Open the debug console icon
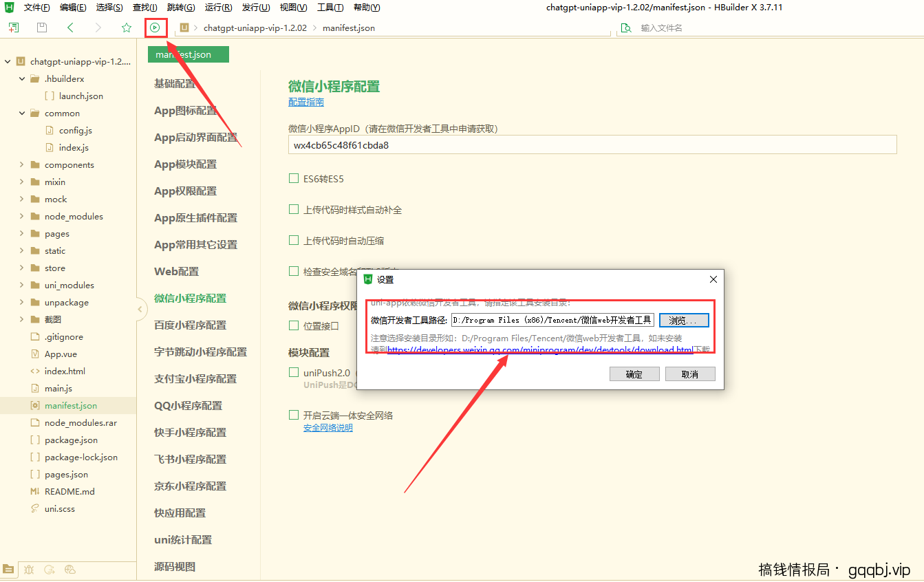Image resolution: width=924 pixels, height=582 pixels. point(28,570)
